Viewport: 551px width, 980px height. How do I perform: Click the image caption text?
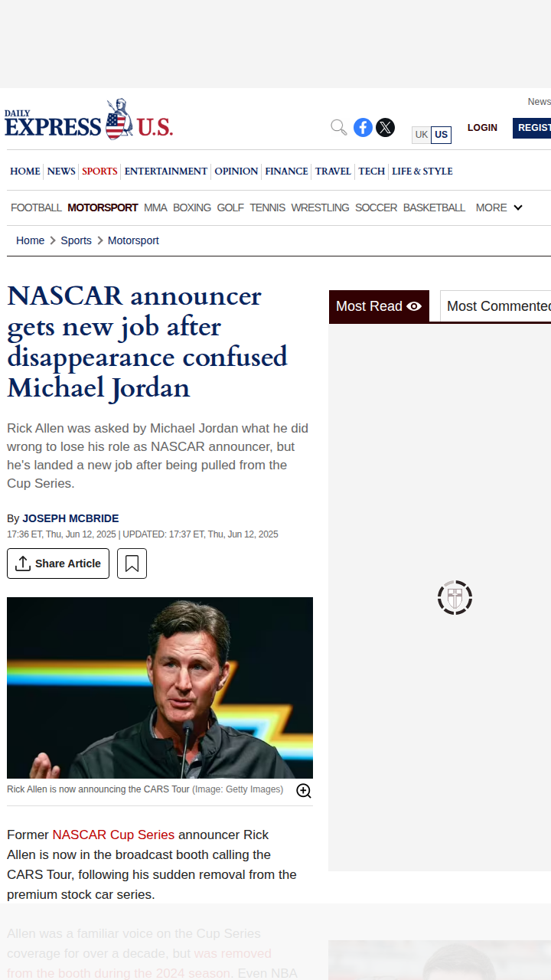pos(145,789)
